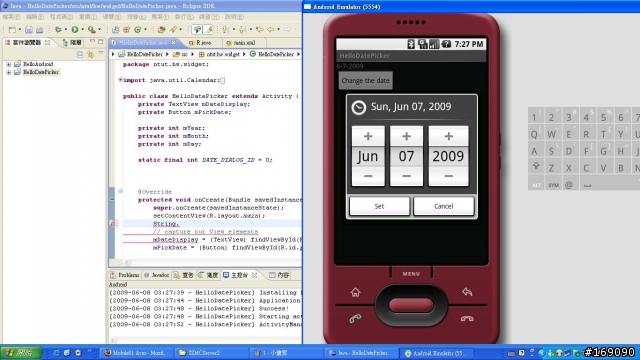Decrease day with minus below 07
This screenshot has width=640, height=360.
tap(406, 176)
